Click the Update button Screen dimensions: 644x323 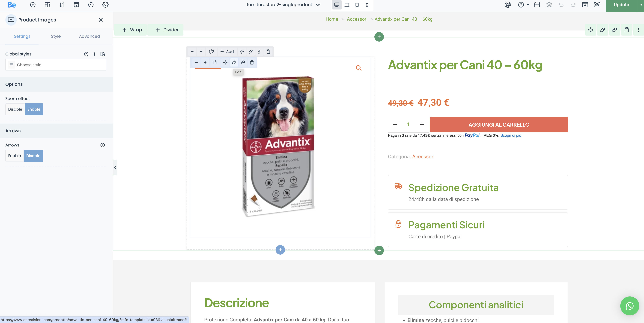click(621, 5)
